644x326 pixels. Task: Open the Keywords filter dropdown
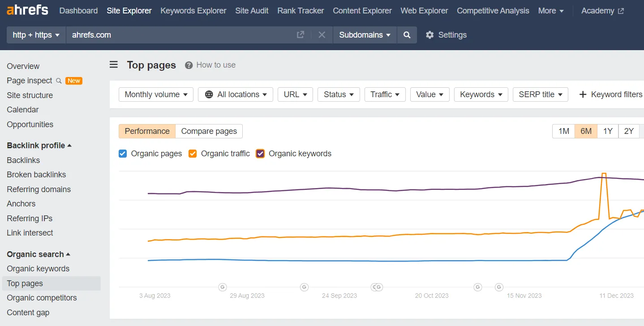481,94
